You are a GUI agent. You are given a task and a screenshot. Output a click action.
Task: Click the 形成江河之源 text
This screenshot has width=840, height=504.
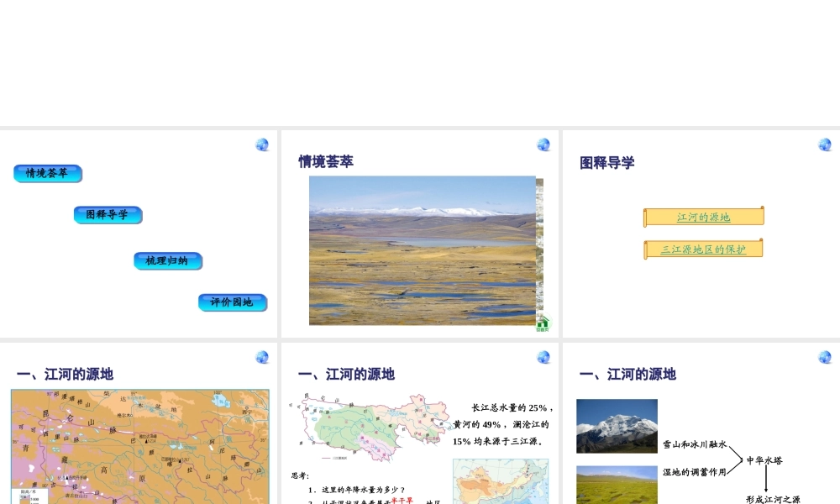click(773, 499)
